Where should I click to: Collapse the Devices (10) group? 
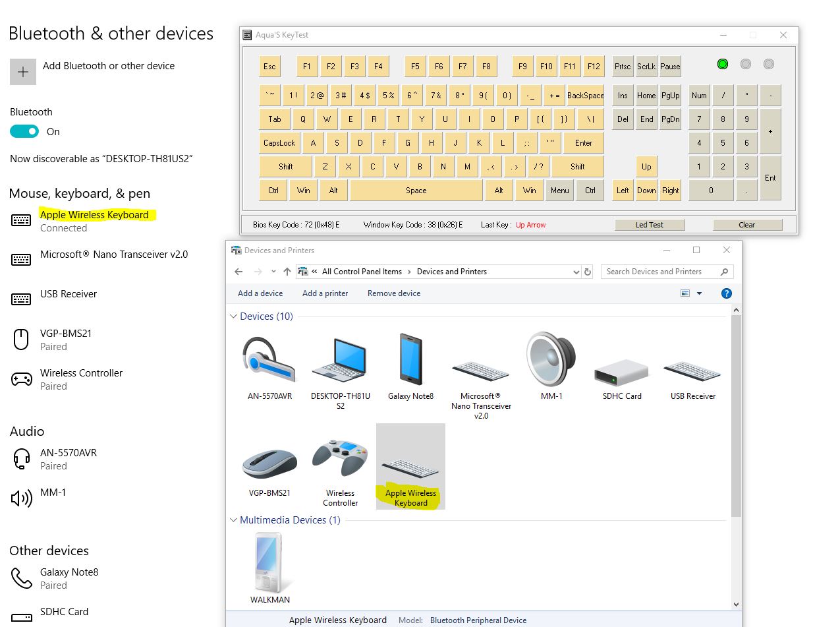[233, 316]
